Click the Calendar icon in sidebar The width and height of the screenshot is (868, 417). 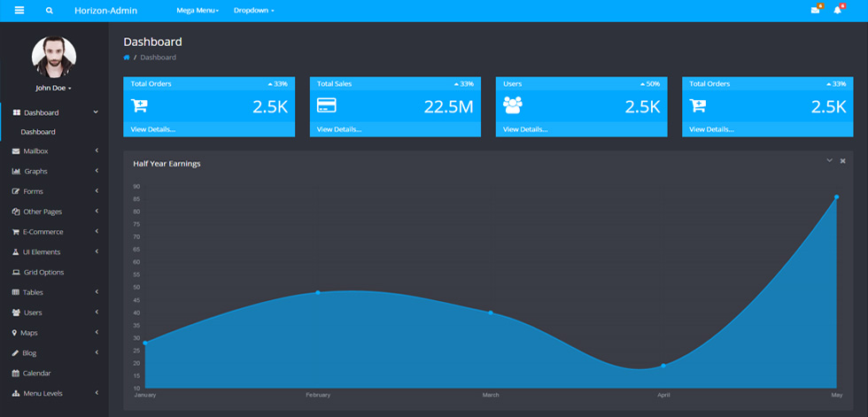pyautogui.click(x=16, y=374)
